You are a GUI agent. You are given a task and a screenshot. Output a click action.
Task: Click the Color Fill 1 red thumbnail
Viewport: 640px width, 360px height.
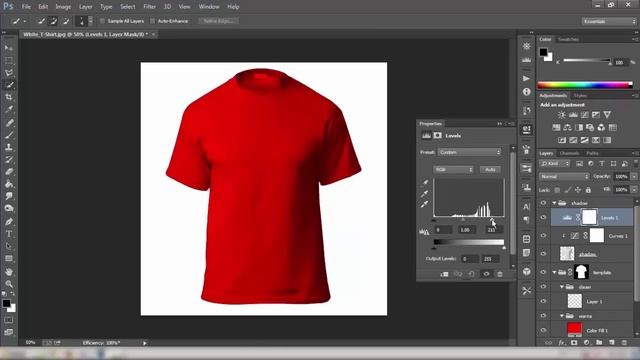coord(574,329)
